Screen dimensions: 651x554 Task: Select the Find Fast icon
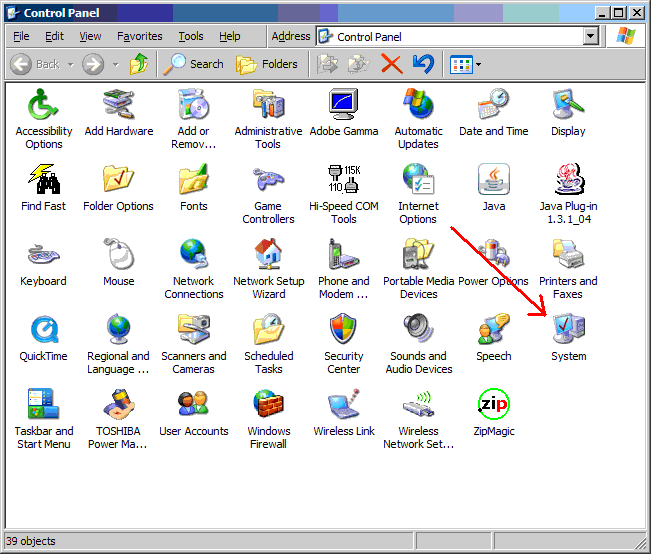click(44, 179)
